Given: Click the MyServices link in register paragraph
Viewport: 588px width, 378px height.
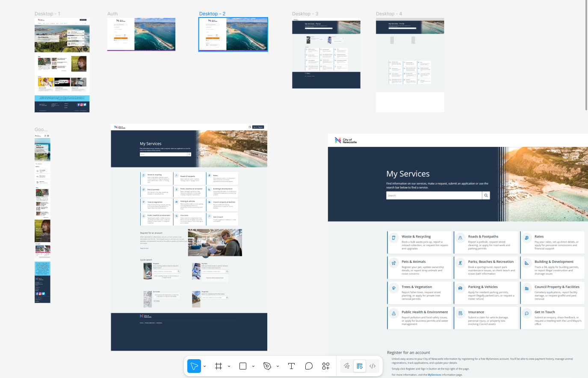Looking at the screenshot, I should tap(434, 375).
